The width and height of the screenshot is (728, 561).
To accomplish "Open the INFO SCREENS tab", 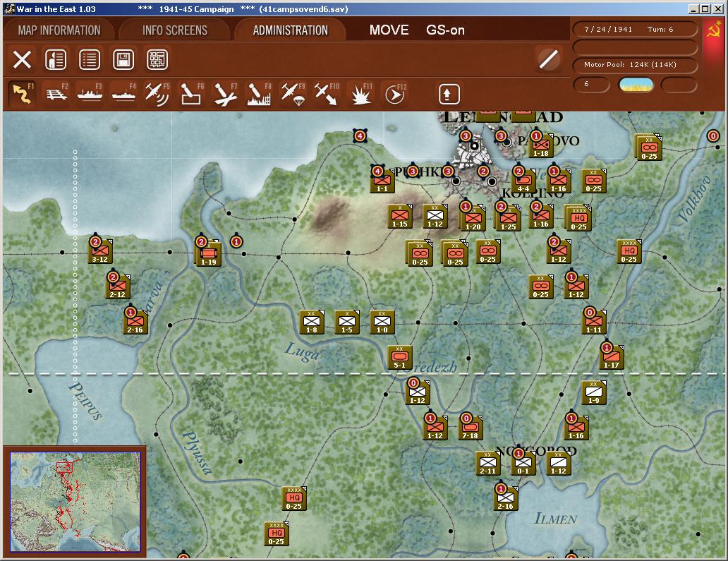I will coord(175,30).
